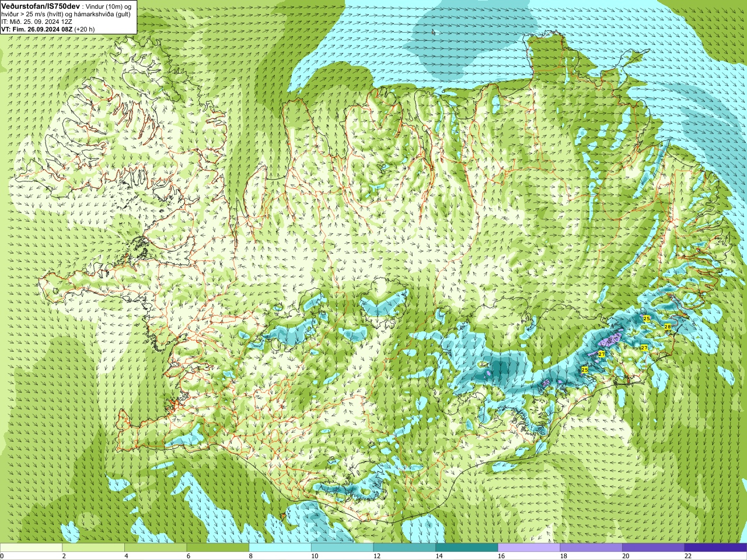Click the scale tick label 6

(189, 556)
